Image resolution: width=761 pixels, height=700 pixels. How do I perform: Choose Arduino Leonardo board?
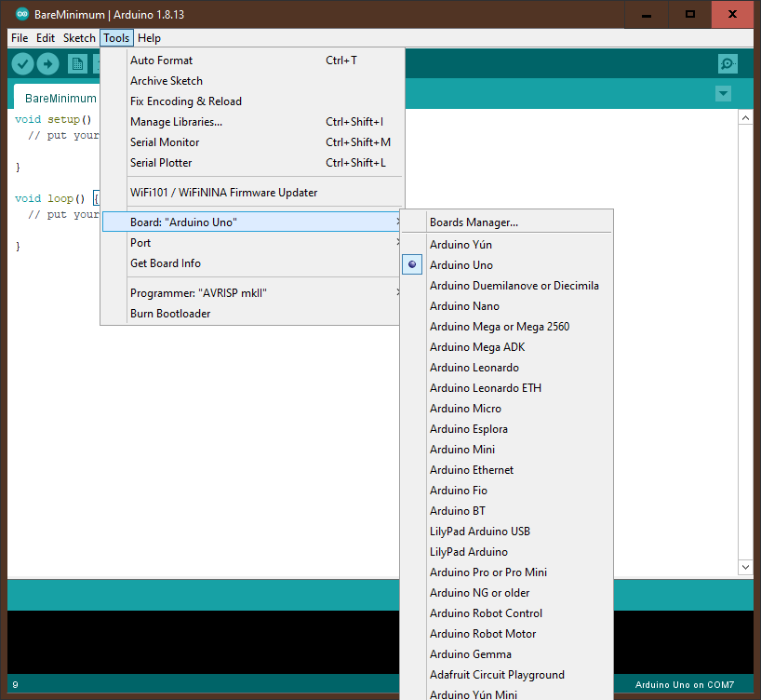pyautogui.click(x=507, y=368)
